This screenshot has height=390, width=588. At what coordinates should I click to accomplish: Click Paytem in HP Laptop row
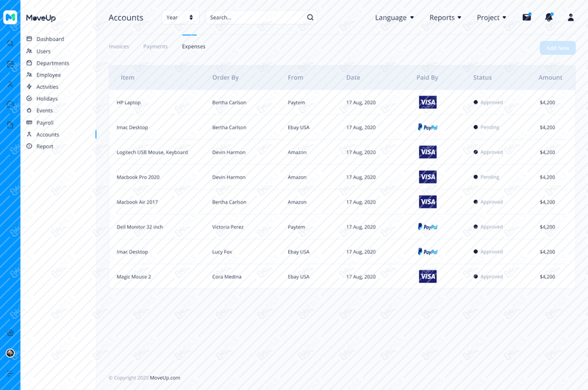pos(296,102)
